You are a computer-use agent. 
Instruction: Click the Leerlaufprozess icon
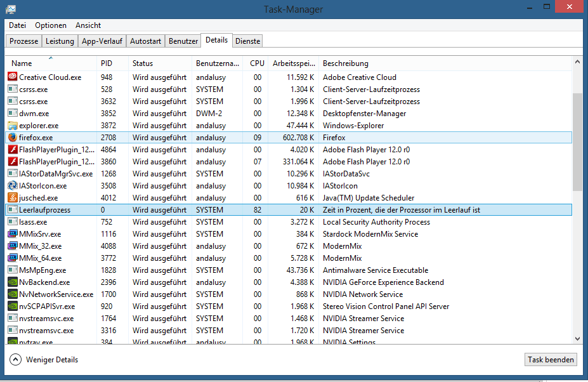(x=13, y=210)
